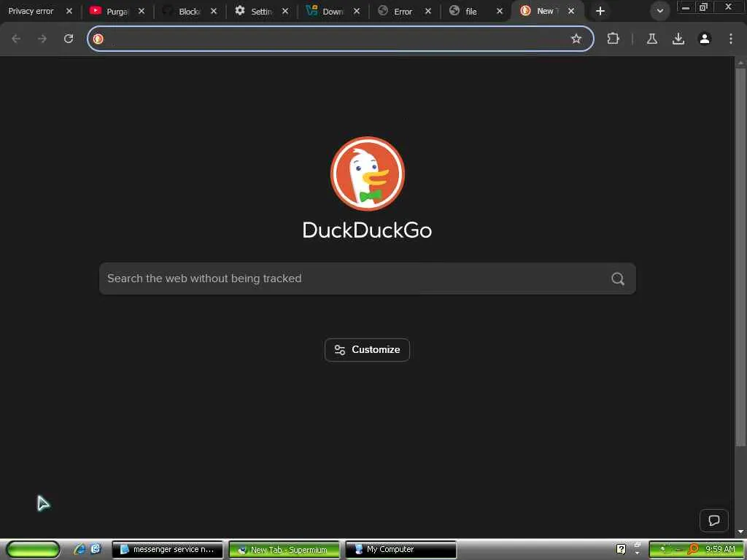Close the YouTube Purga tab

141,11
